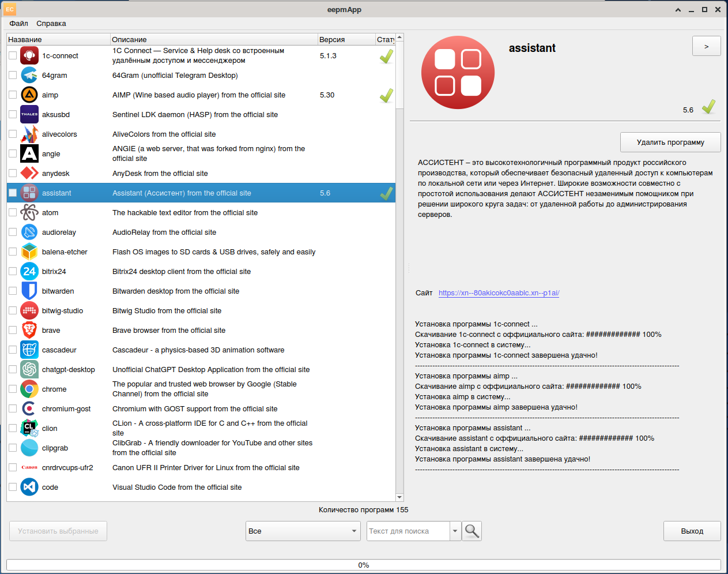
Task: Sort by the Описание column header
Action: [214, 39]
